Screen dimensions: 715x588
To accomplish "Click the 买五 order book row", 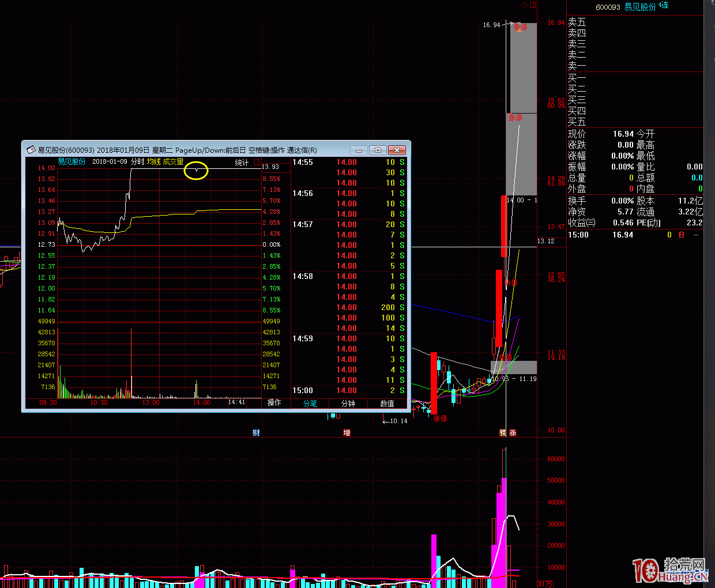I will (635, 122).
